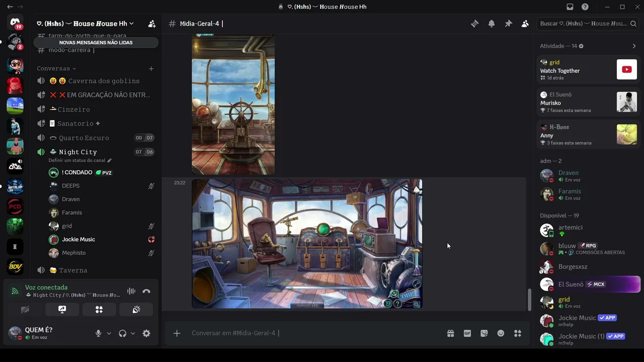Join the Cinzeiro voice channel
The height and width of the screenshot is (362, 644).
click(x=96, y=109)
